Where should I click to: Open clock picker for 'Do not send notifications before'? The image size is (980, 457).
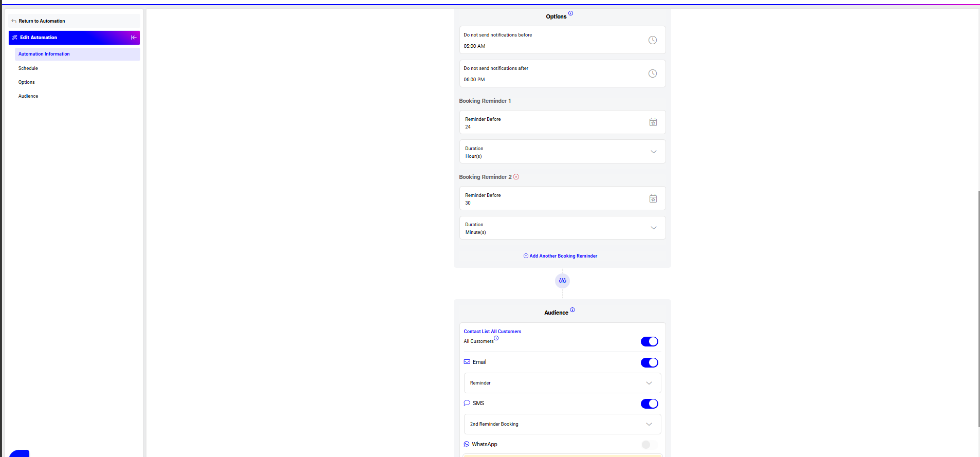coord(652,40)
